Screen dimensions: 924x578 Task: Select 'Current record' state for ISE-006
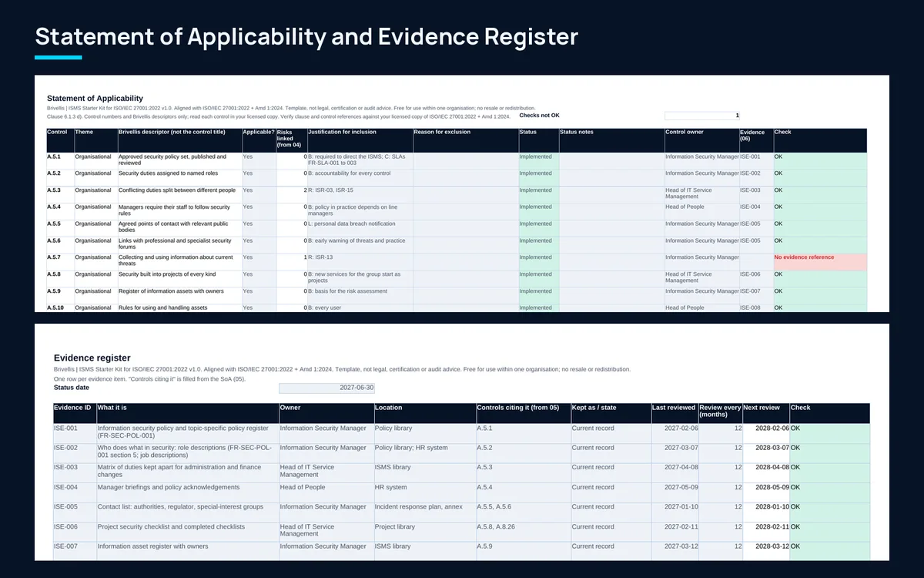tap(611, 532)
